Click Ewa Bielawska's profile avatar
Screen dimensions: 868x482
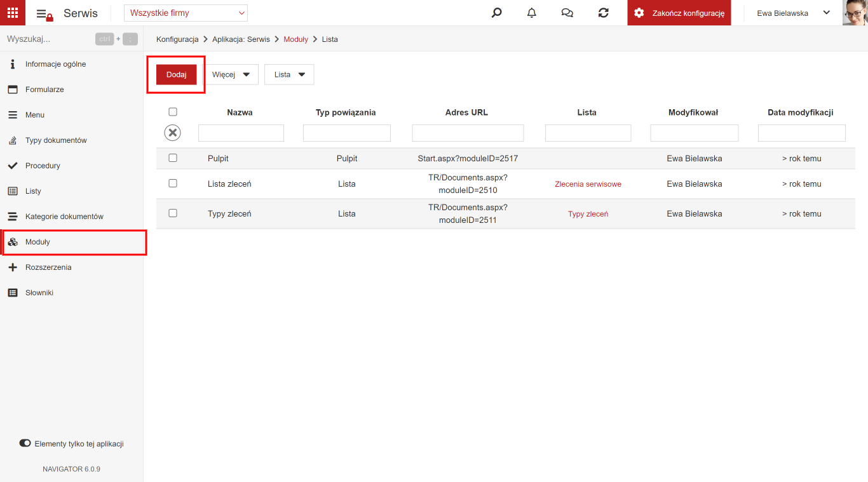click(x=855, y=13)
